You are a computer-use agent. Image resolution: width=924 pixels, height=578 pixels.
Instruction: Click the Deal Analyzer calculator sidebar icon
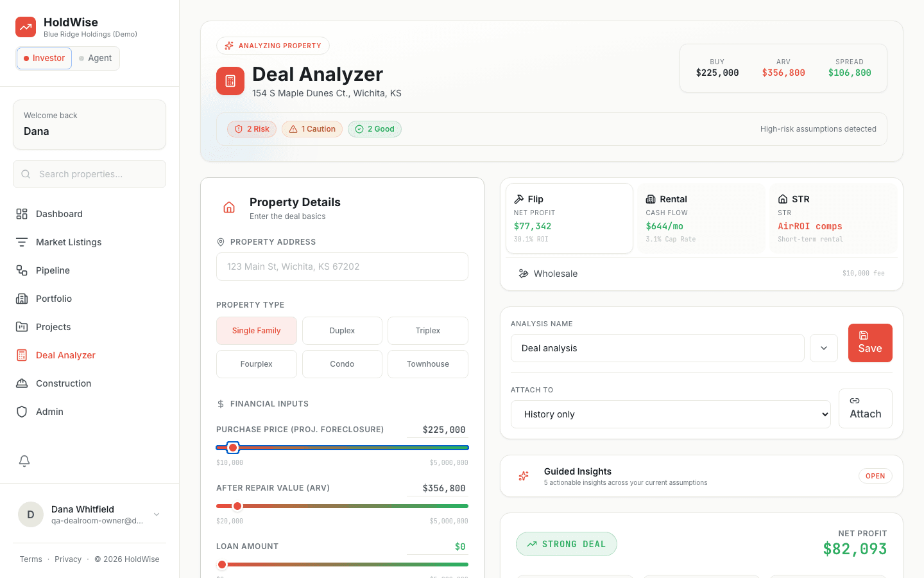pyautogui.click(x=22, y=355)
